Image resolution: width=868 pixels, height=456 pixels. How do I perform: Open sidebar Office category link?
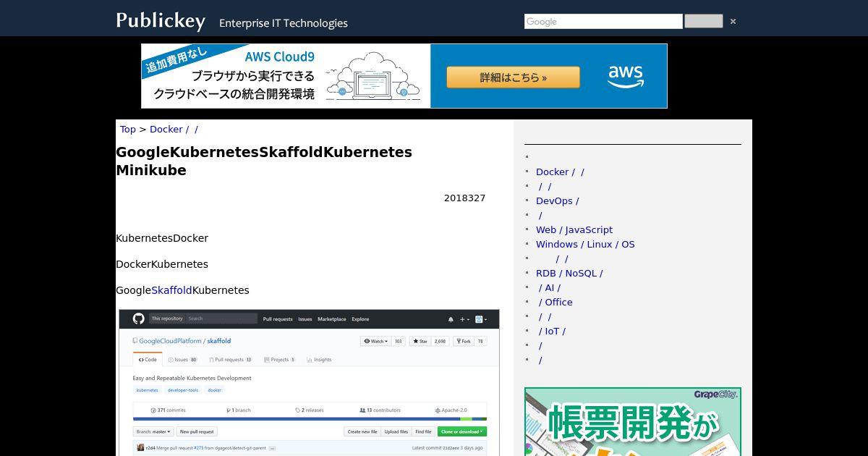pos(556,302)
